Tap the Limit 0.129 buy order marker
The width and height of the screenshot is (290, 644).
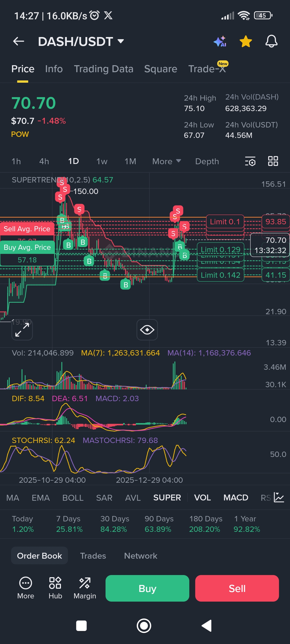pyautogui.click(x=220, y=249)
